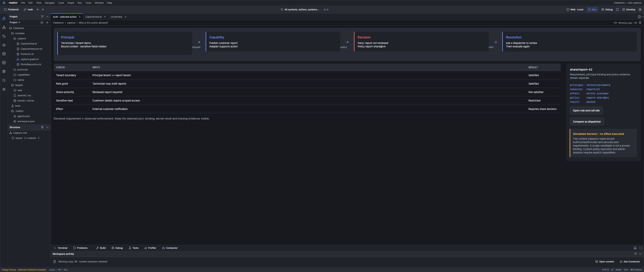Click the Run button
The width and height of the screenshot is (644, 272).
[x=592, y=10]
